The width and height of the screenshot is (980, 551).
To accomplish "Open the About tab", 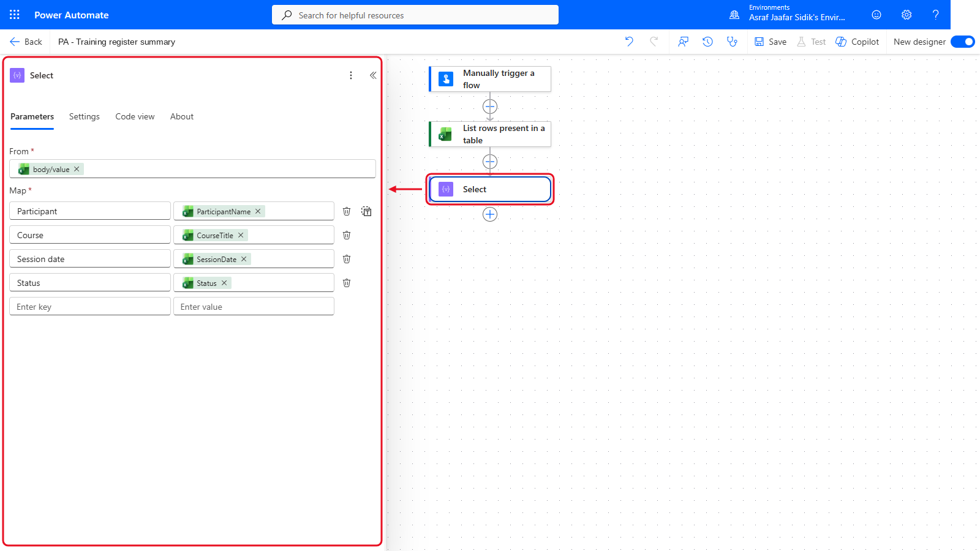I will (x=182, y=116).
